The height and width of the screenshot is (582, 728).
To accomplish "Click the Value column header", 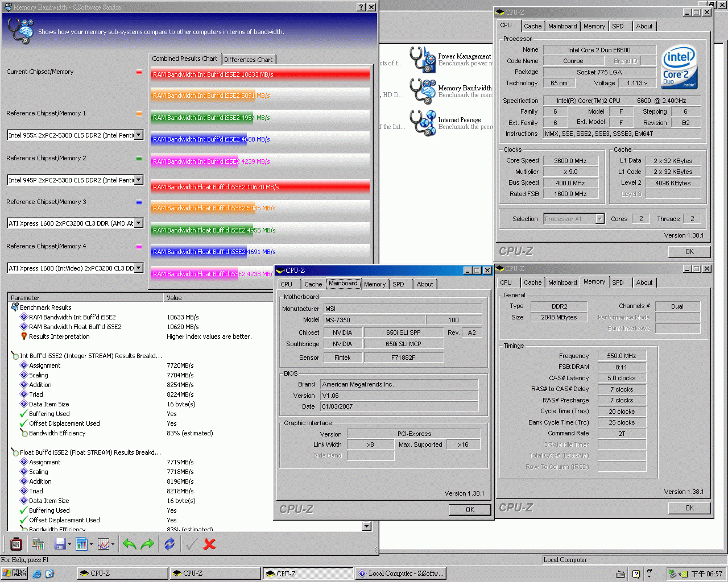I will click(x=218, y=298).
